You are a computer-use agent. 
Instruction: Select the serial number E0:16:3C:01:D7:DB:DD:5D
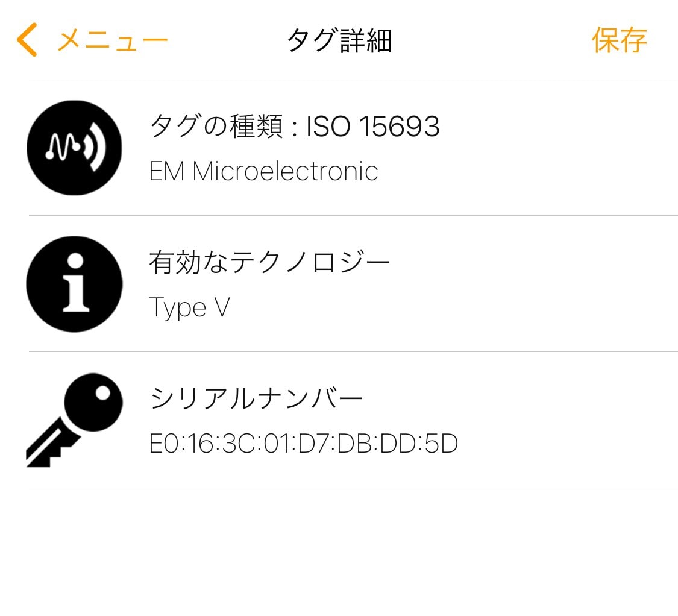303,444
